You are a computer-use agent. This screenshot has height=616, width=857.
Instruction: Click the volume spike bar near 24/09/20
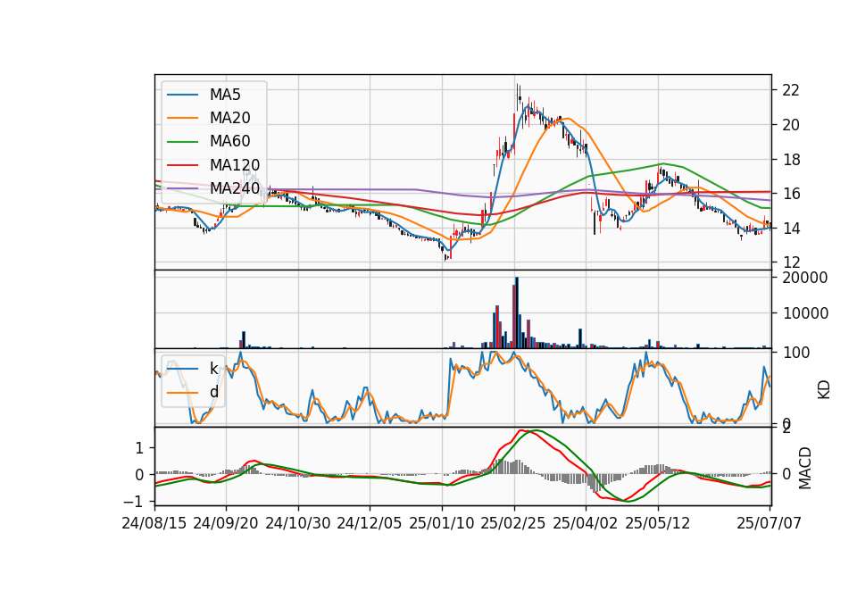point(244,339)
